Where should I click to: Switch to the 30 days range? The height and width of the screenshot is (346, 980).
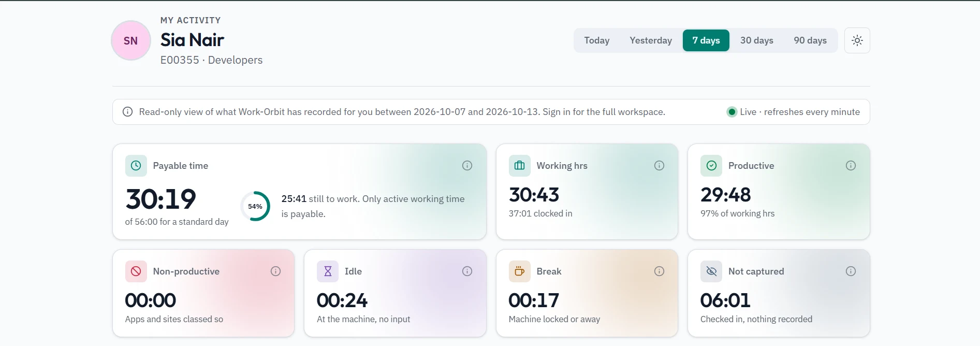[x=756, y=40]
